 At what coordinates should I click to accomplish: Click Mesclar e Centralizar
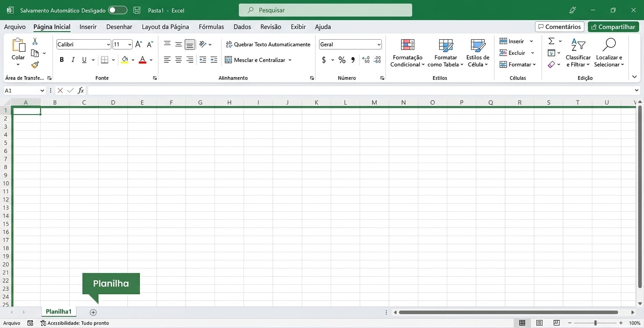(x=255, y=60)
